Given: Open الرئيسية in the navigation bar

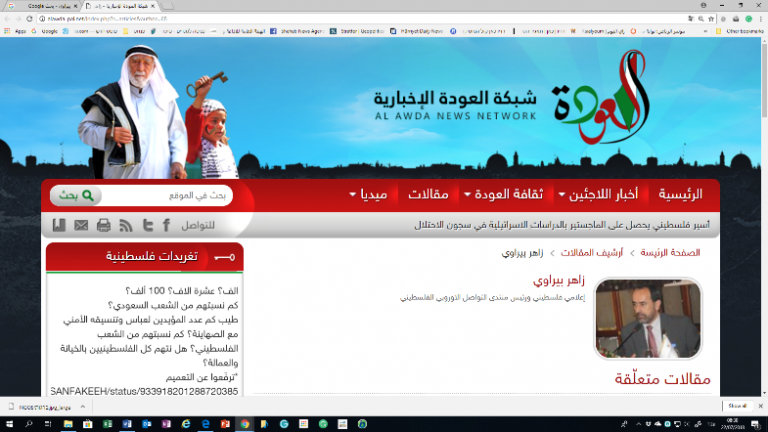Looking at the screenshot, I should [680, 194].
